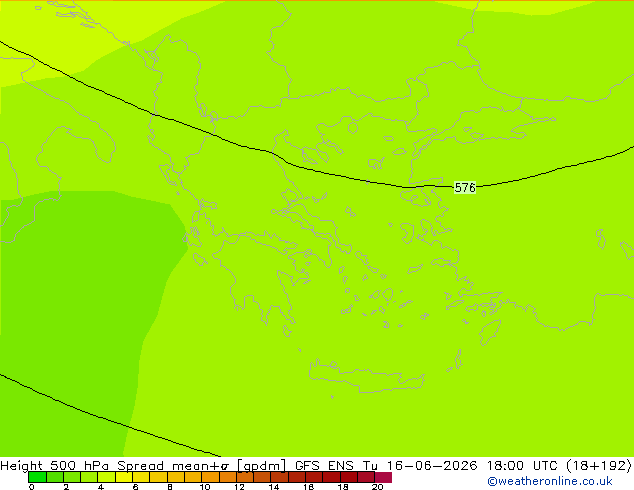Click the 'Spread mean+σ' title text
The height and width of the screenshot is (490, 634).
pos(173,465)
